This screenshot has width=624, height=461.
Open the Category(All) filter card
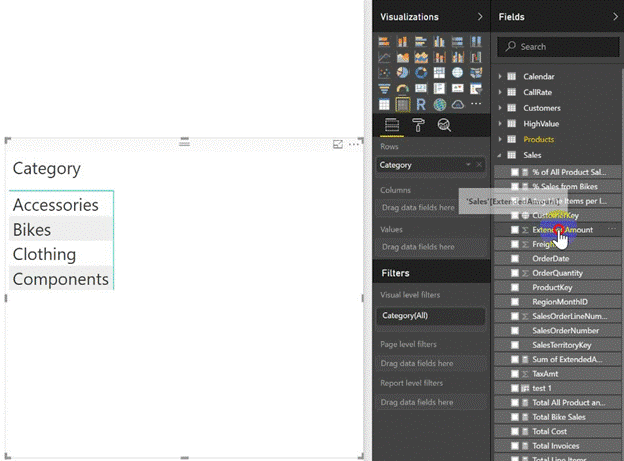(x=431, y=316)
